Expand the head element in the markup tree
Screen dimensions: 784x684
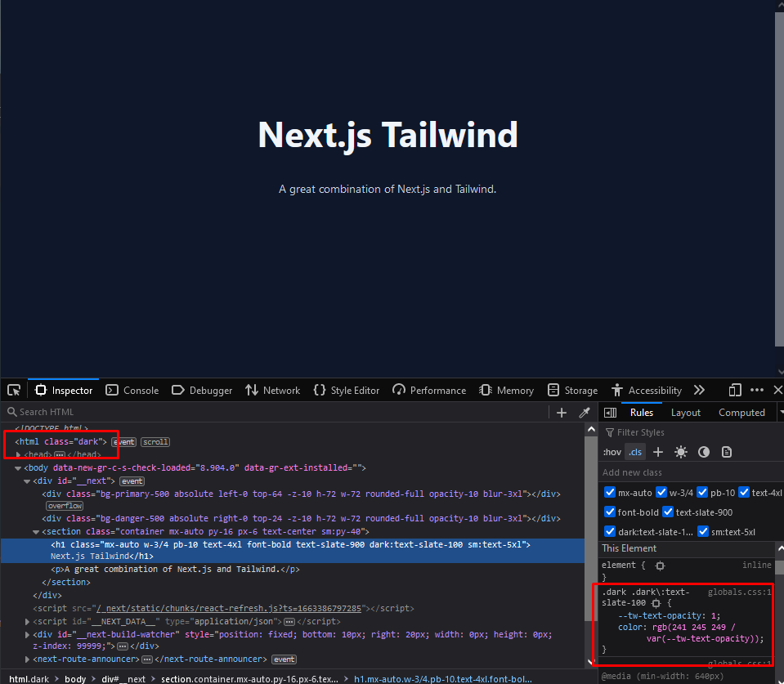tap(18, 454)
